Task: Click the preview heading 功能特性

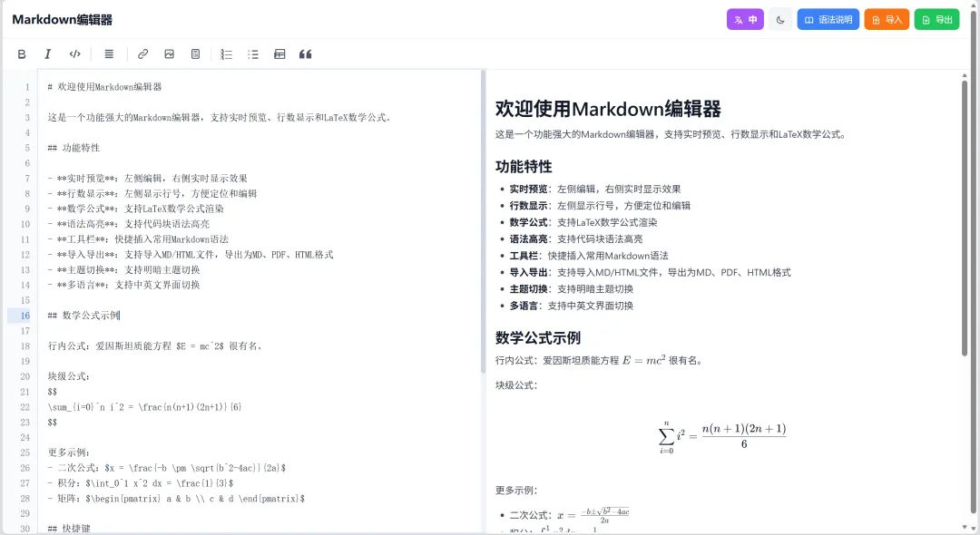Action: 524,167
